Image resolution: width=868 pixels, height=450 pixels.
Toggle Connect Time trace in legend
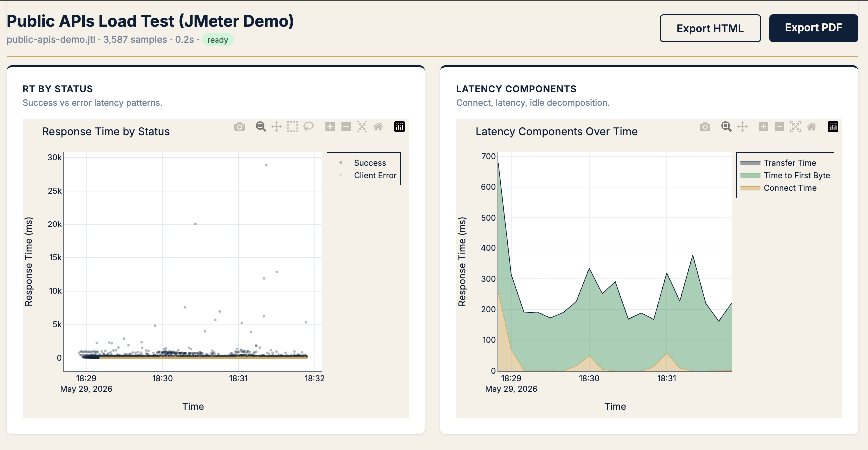click(x=785, y=188)
